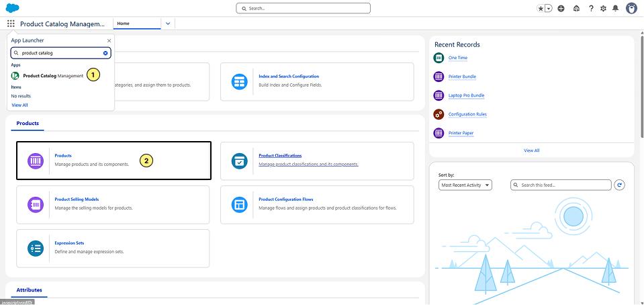
Task: Click the Expression Sets icon
Action: point(36,248)
